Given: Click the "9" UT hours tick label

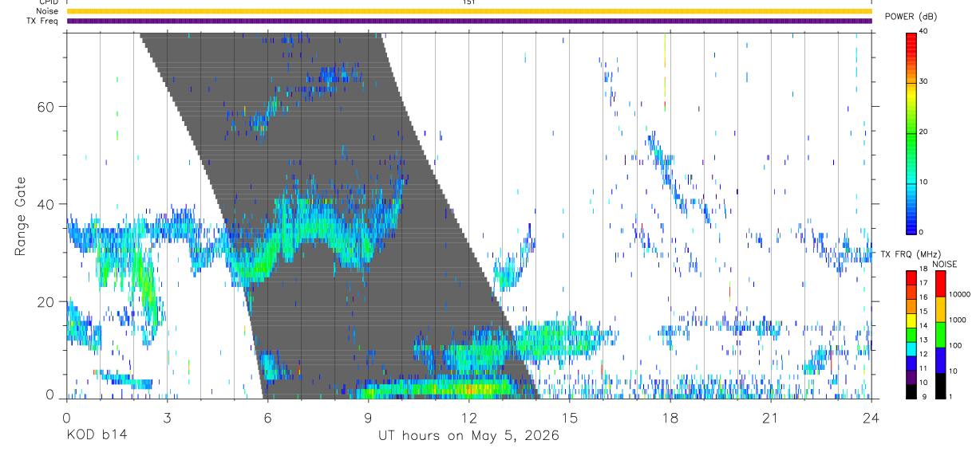Looking at the screenshot, I should (368, 417).
